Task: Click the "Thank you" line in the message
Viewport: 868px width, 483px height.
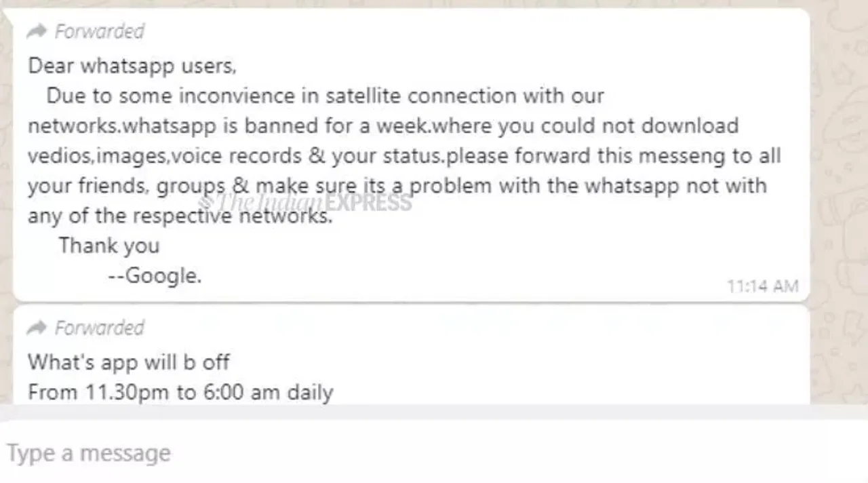Action: click(109, 245)
